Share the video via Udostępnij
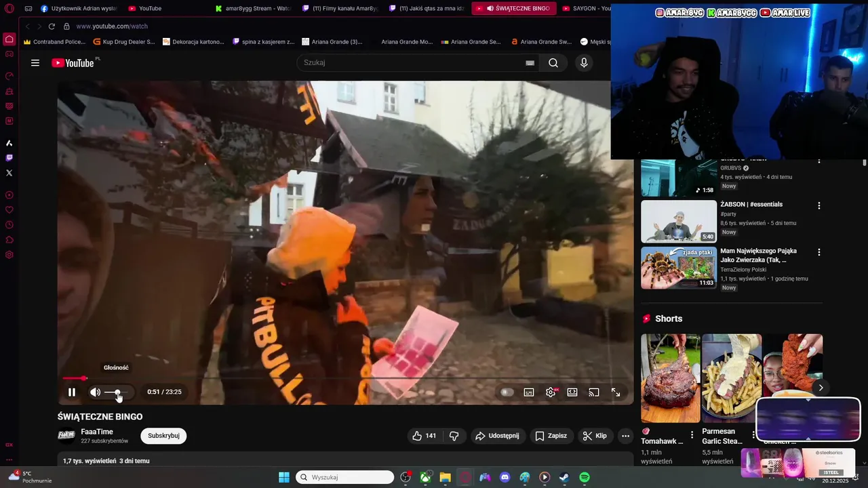 pyautogui.click(x=498, y=436)
